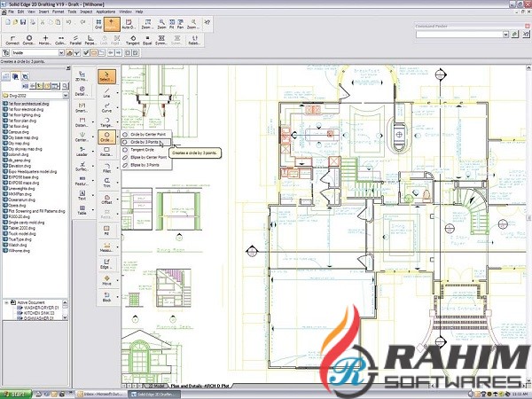Apply the Horizontal/Vertical relationship tool
532x399 pixels.
coord(45,40)
